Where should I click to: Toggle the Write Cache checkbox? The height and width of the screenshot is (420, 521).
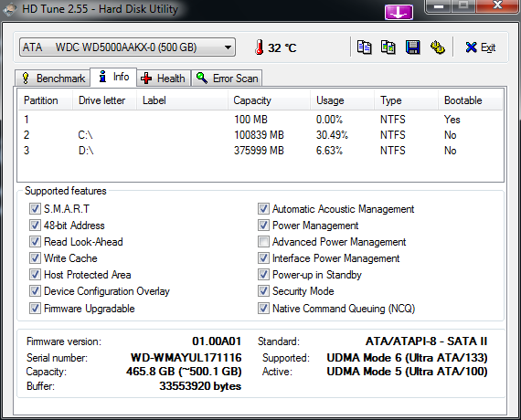pos(35,258)
